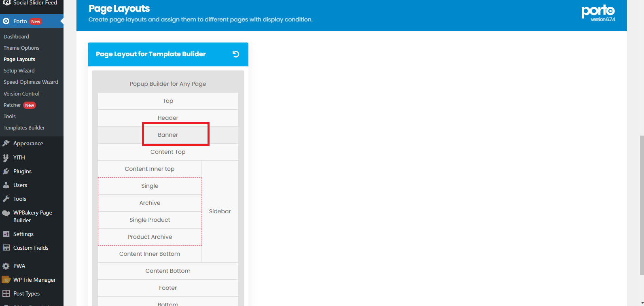
Task: Select the Footer layout block
Action: [168, 288]
